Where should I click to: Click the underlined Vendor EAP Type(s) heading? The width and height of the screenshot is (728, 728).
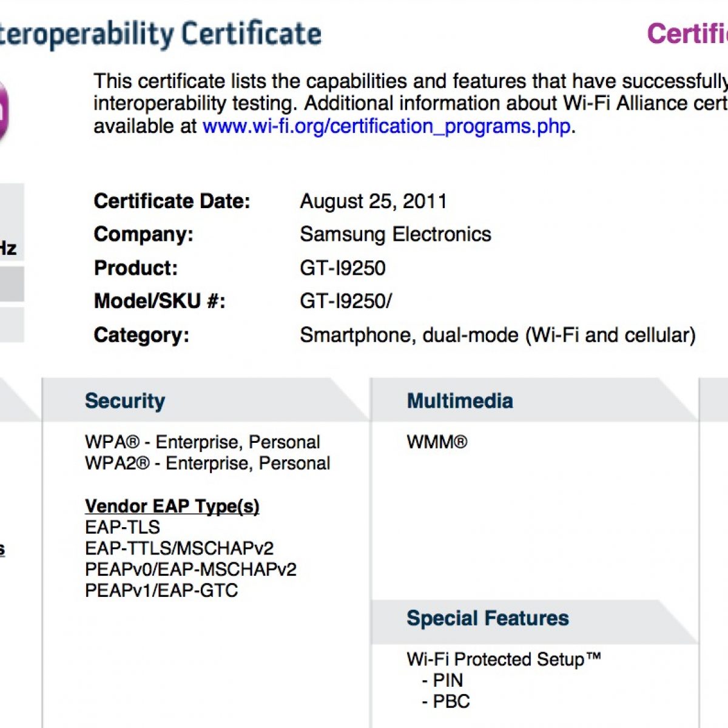click(172, 506)
